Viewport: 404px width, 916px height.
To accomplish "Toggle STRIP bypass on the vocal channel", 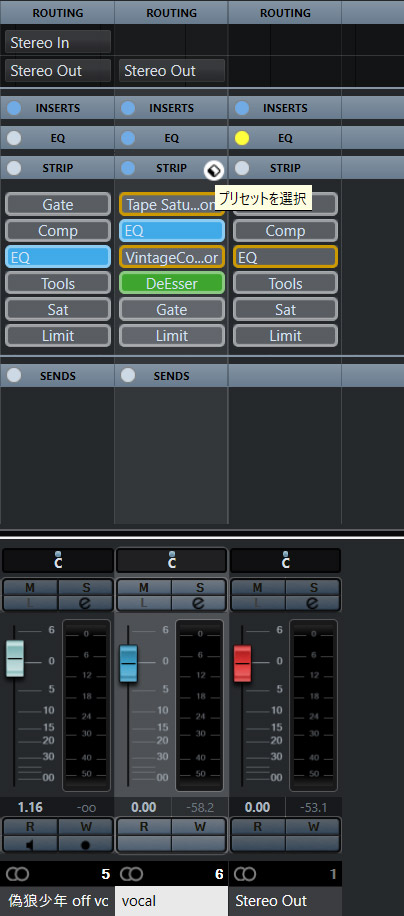I will 128,168.
